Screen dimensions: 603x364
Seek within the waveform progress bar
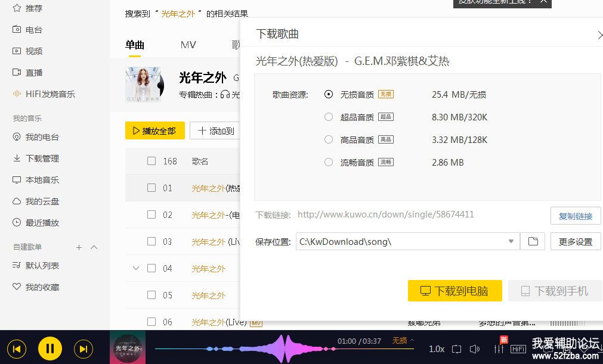285,349
